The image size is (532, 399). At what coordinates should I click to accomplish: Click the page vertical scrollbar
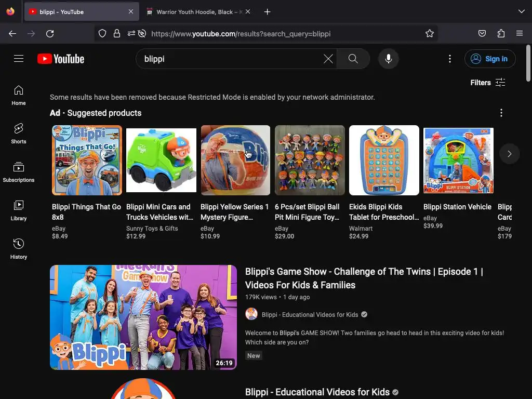click(528, 63)
